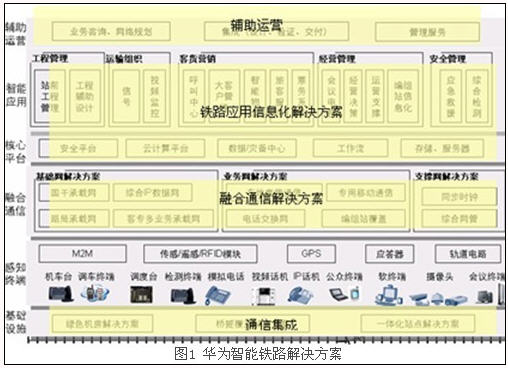508x368 pixels.
Task: Click the 云计算平台 box
Action: pos(165,148)
